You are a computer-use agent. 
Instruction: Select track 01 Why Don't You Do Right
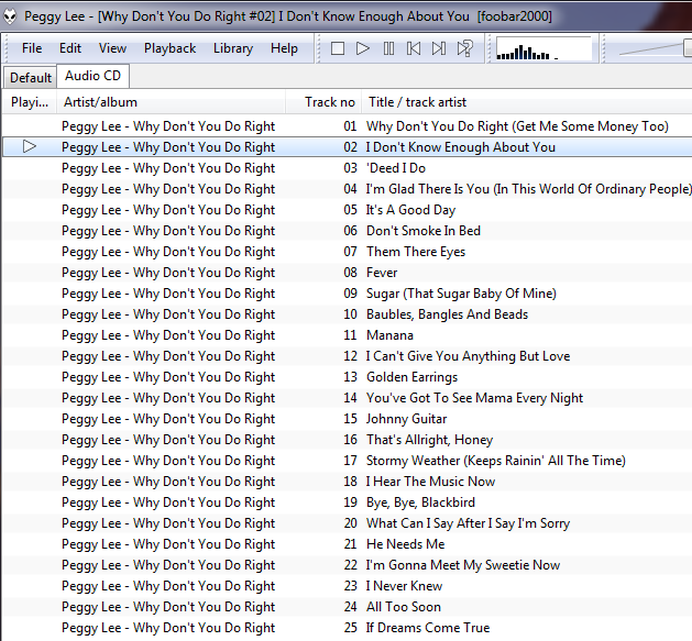click(347, 126)
